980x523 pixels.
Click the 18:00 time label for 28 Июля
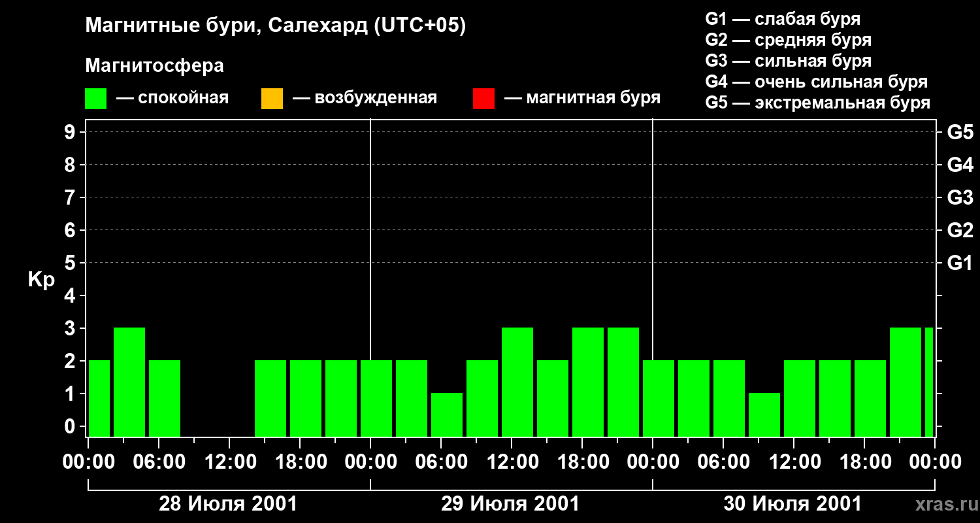[x=300, y=462]
